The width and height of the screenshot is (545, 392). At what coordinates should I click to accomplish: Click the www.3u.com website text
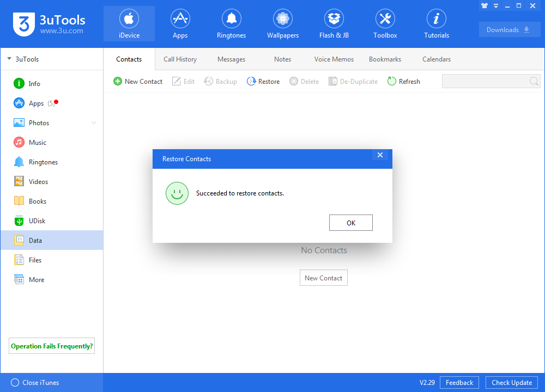(x=62, y=31)
